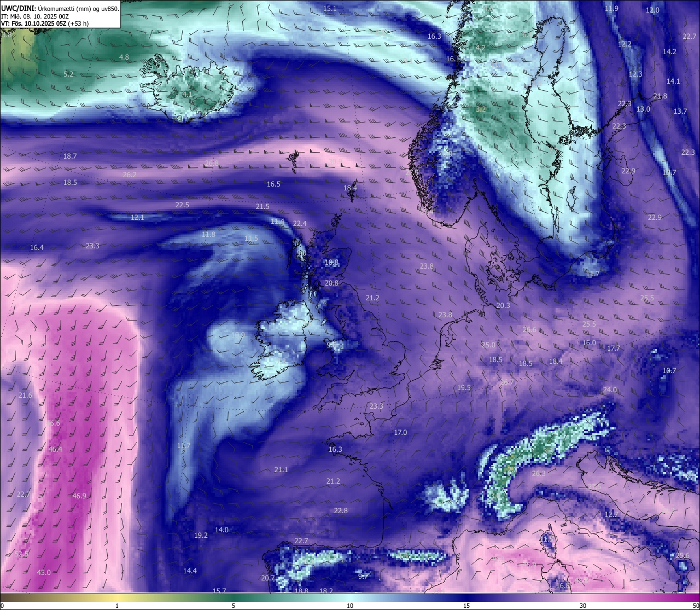Select the 21.5 value label
700x610 pixels.
[x=262, y=206]
